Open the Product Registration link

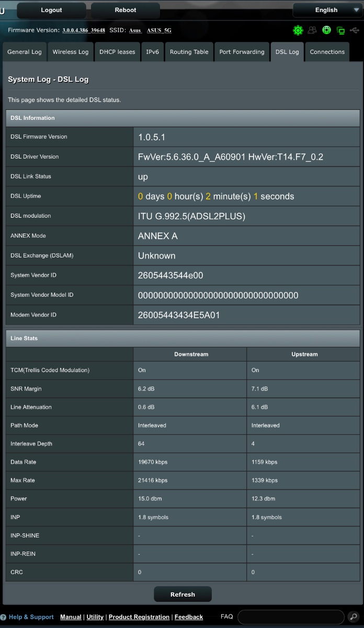point(139,617)
